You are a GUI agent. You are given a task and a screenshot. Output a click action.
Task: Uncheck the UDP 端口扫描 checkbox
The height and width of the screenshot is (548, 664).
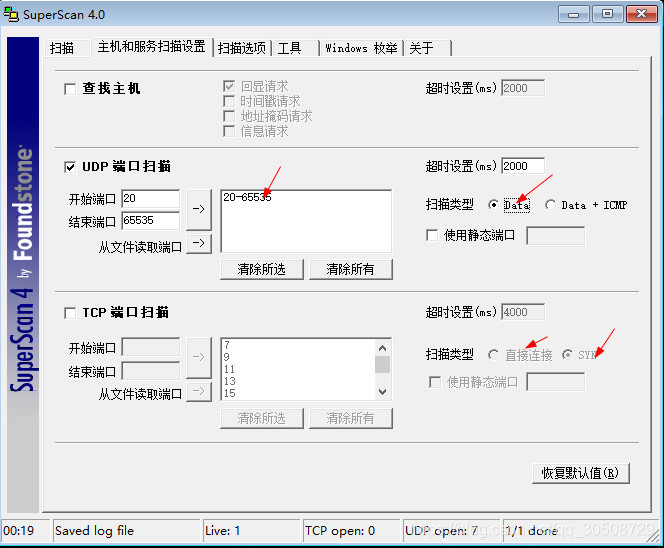(70, 167)
